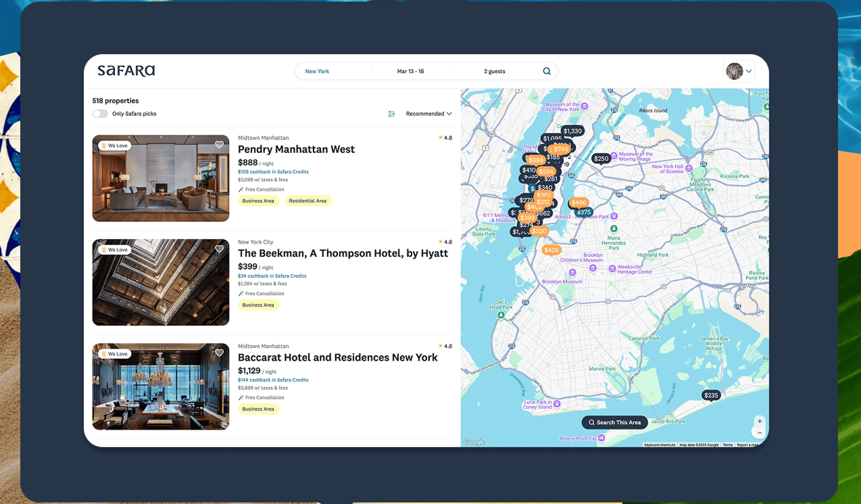861x504 pixels.
Task: Favorite Pendry Manhattan West with heart icon
Action: click(x=219, y=145)
